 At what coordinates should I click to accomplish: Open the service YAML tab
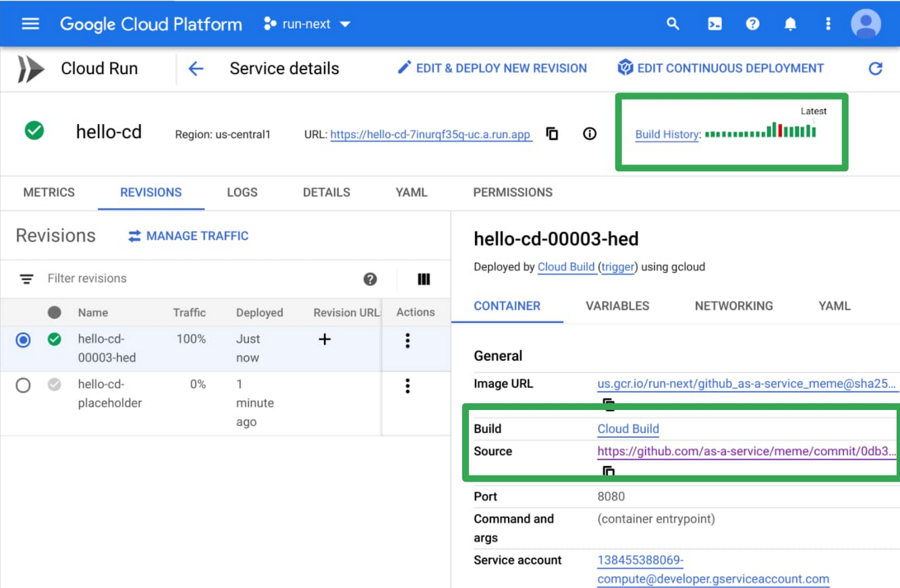(x=411, y=192)
